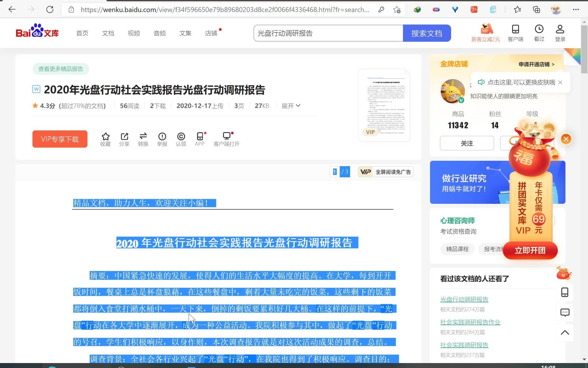
Task: Open 文档 navigation item
Action: click(108, 33)
